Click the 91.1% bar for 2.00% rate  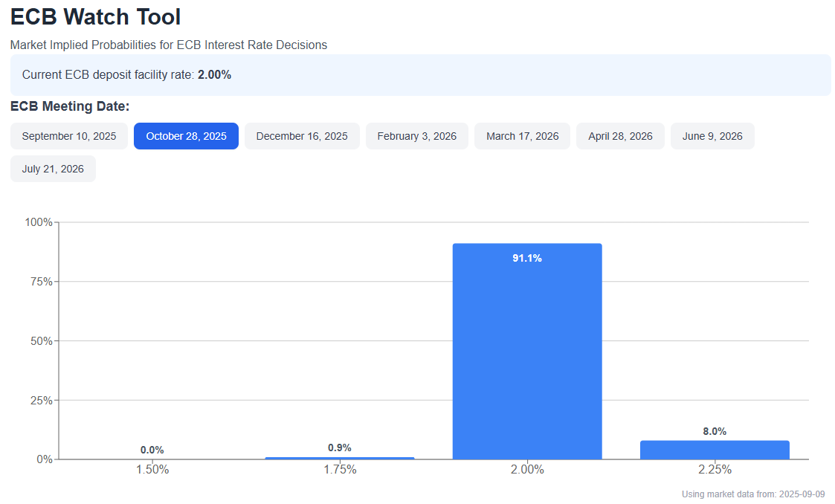527,352
